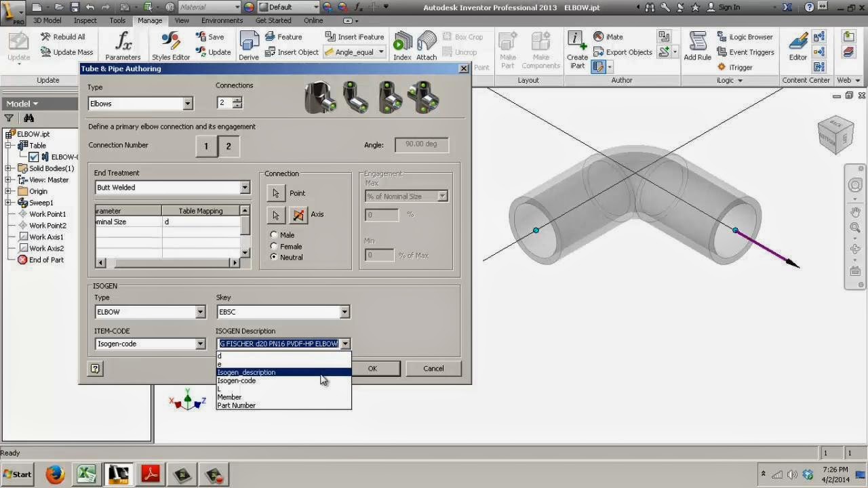Viewport: 868px width, 488px height.
Task: Click the table mapping horizontal scrollbar
Action: click(x=167, y=262)
